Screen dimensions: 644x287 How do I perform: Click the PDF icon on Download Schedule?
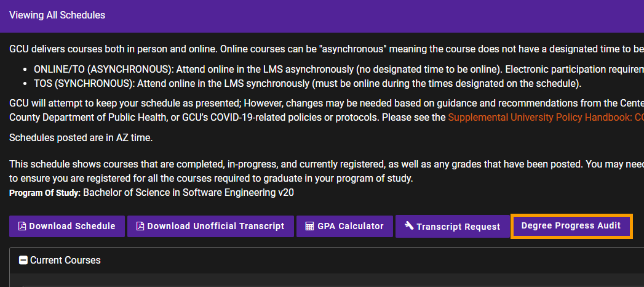[22, 226]
